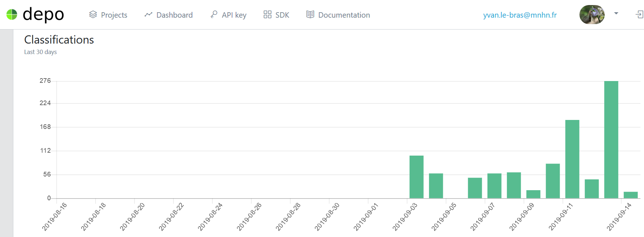Click the Projects layers icon

point(93,14)
